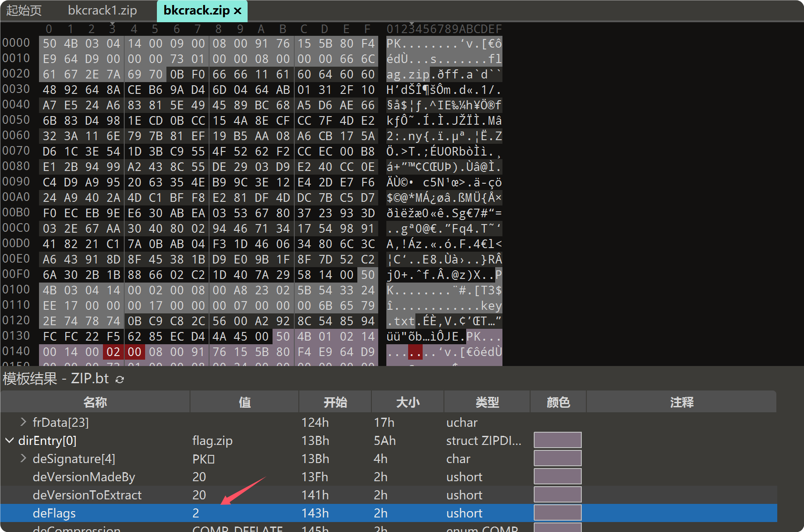Click the 开始 column header
Image resolution: width=804 pixels, height=532 pixels.
click(x=335, y=402)
